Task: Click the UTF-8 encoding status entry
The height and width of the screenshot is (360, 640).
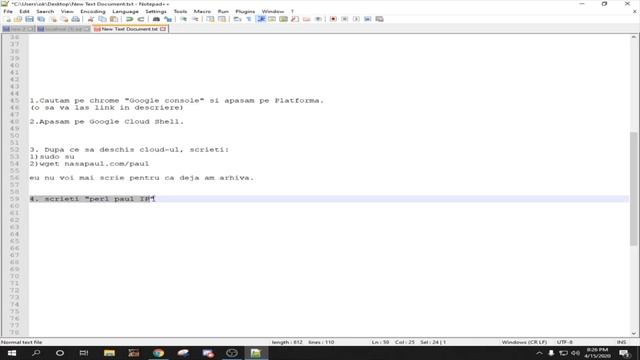Action: (x=565, y=342)
